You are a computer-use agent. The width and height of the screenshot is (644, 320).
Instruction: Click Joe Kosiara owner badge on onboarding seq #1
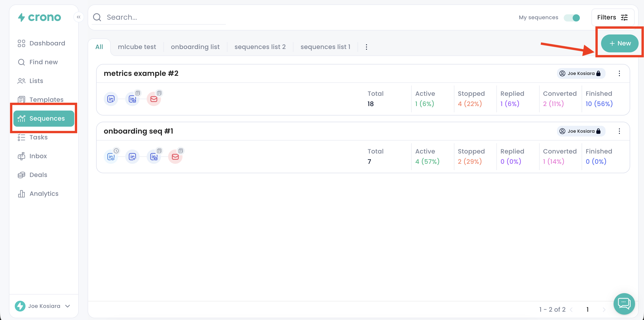point(580,131)
